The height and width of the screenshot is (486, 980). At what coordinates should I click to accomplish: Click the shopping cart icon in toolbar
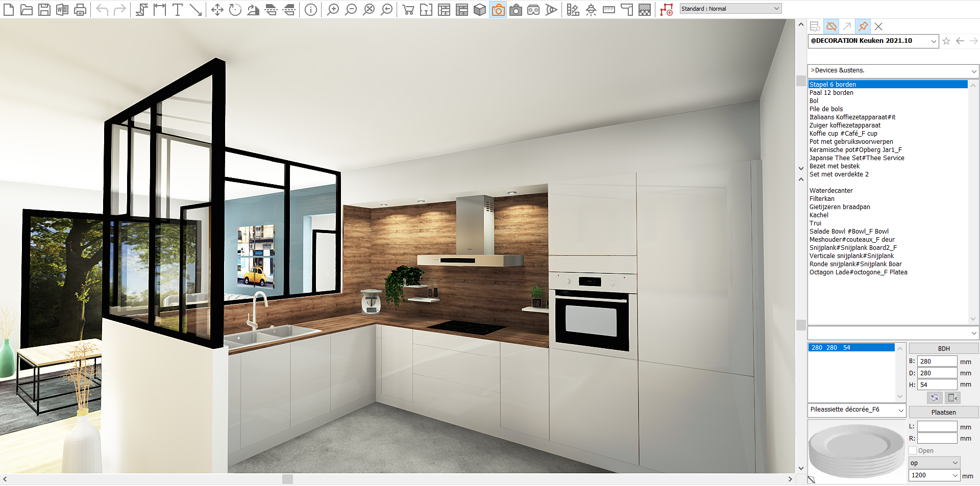tap(408, 10)
